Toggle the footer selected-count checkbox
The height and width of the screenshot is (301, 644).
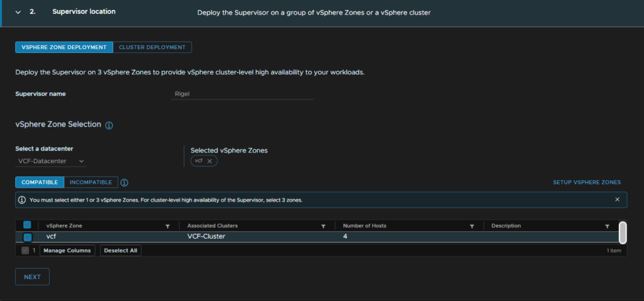25,251
